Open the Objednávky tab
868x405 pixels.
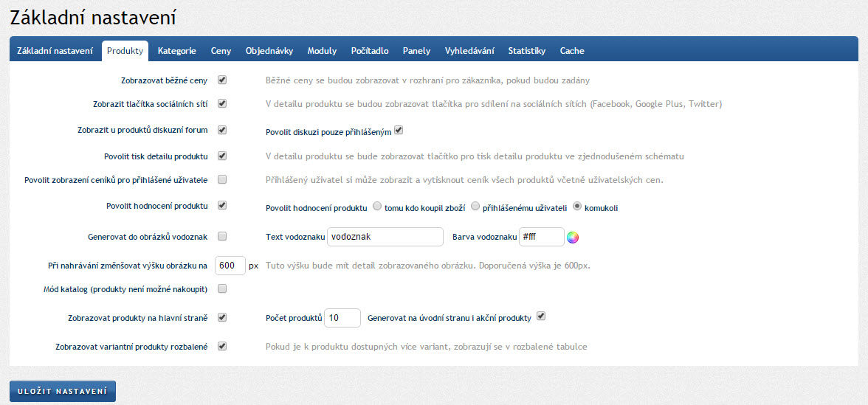point(269,51)
